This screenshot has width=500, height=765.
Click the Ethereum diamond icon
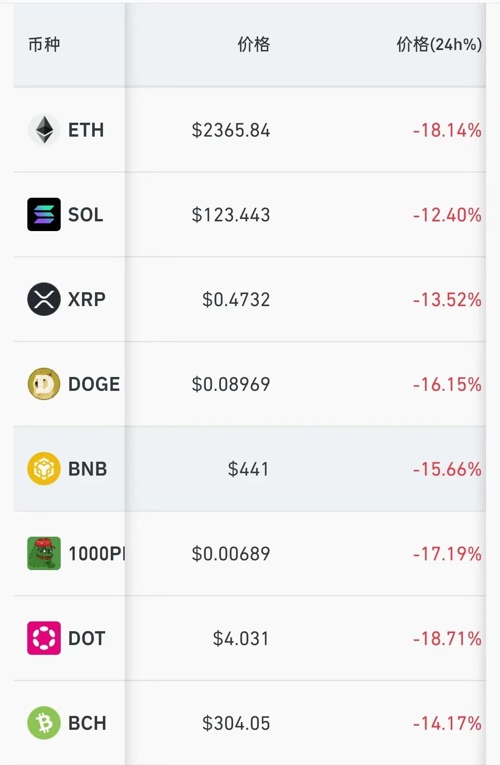tap(44, 130)
